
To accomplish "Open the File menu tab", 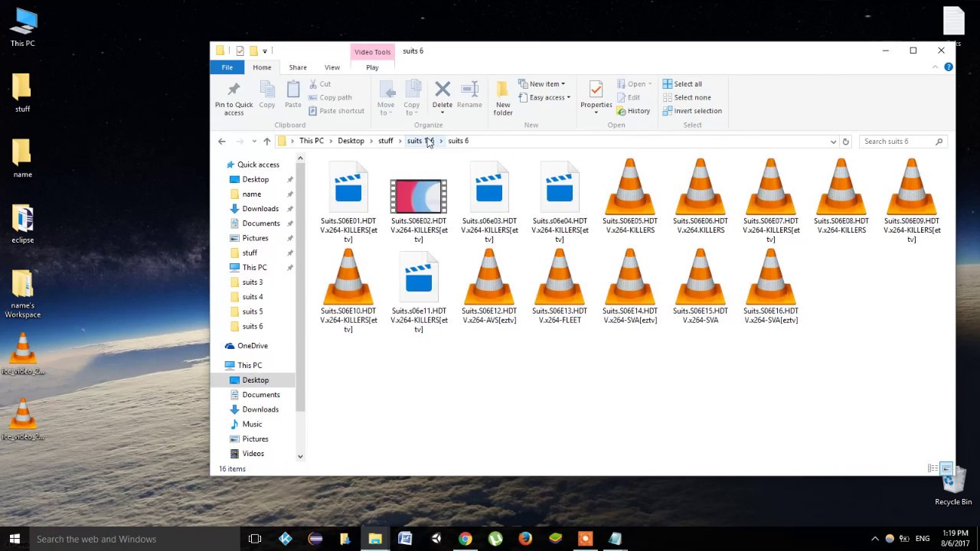I will pos(227,67).
